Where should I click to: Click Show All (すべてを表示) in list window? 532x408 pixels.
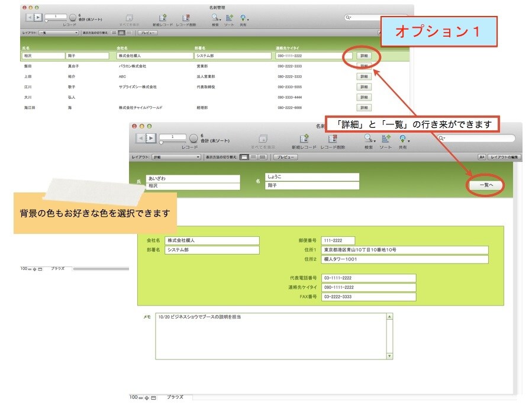tap(129, 20)
